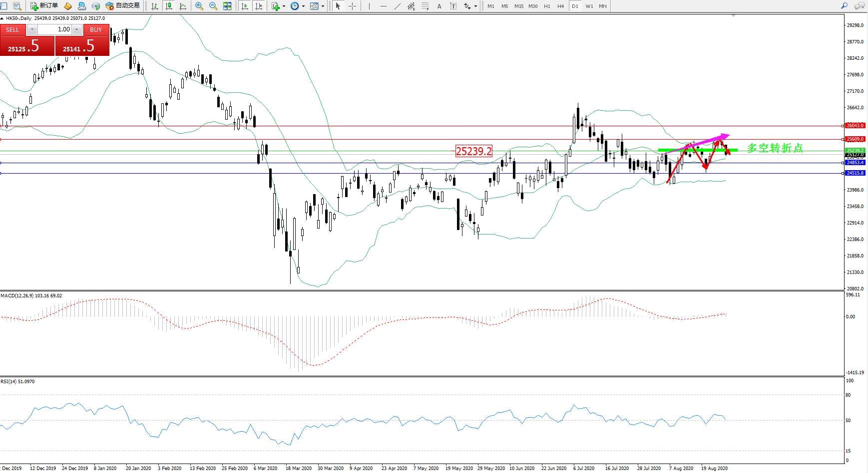Open the periodicity clock dropdown
Viewport: 868px width, 473px height.
click(303, 6)
